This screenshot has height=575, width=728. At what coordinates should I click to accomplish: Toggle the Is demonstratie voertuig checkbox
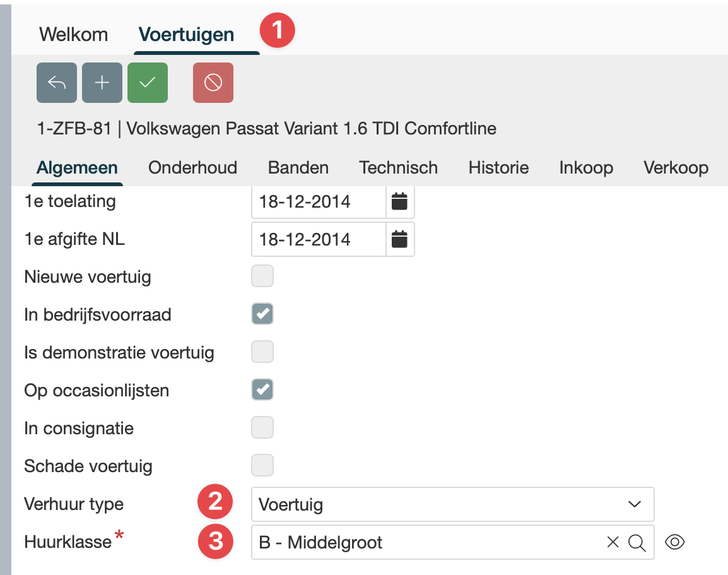point(262,352)
